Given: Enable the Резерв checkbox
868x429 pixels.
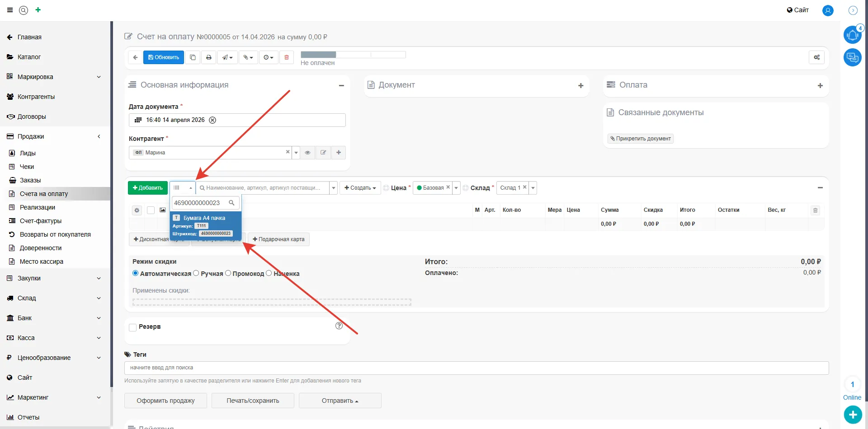Looking at the screenshot, I should coord(133,327).
